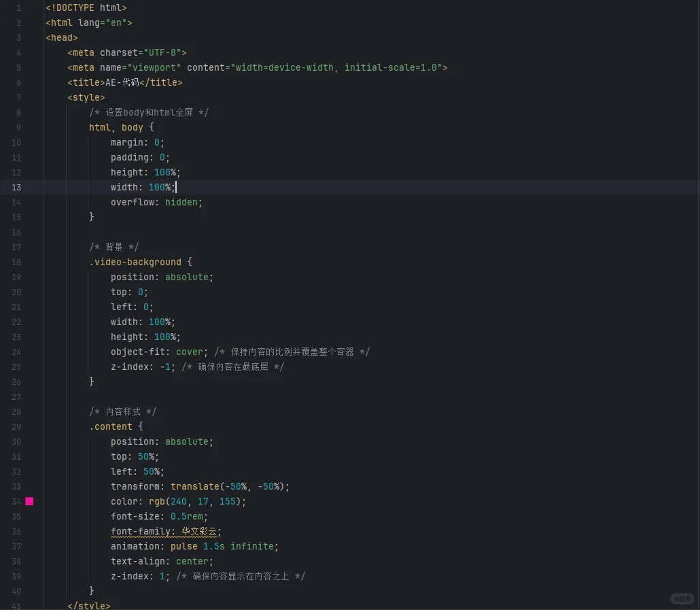Click the top: 0; declaration

129,292
